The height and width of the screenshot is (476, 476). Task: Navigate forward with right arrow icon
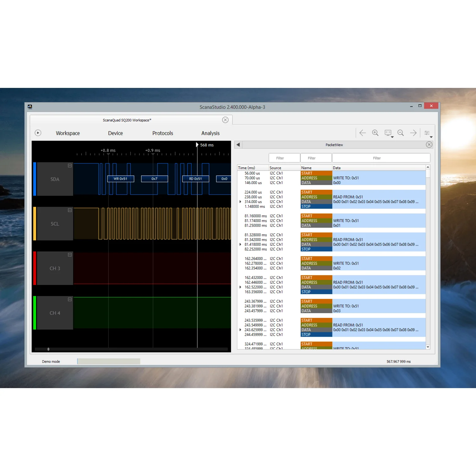(x=413, y=133)
